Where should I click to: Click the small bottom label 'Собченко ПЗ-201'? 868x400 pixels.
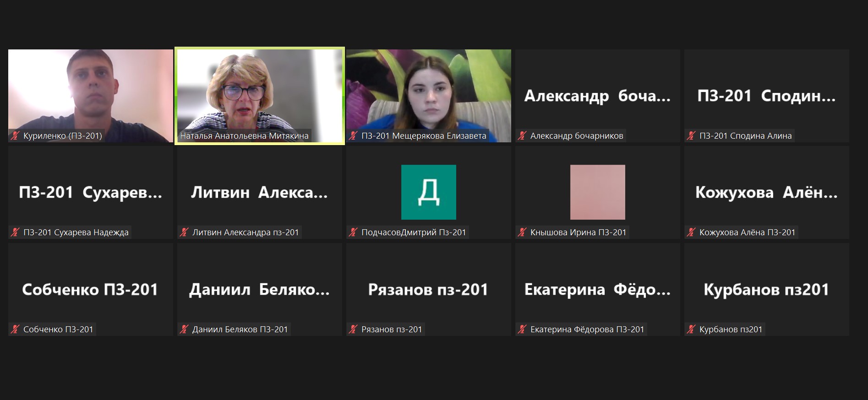tap(58, 329)
